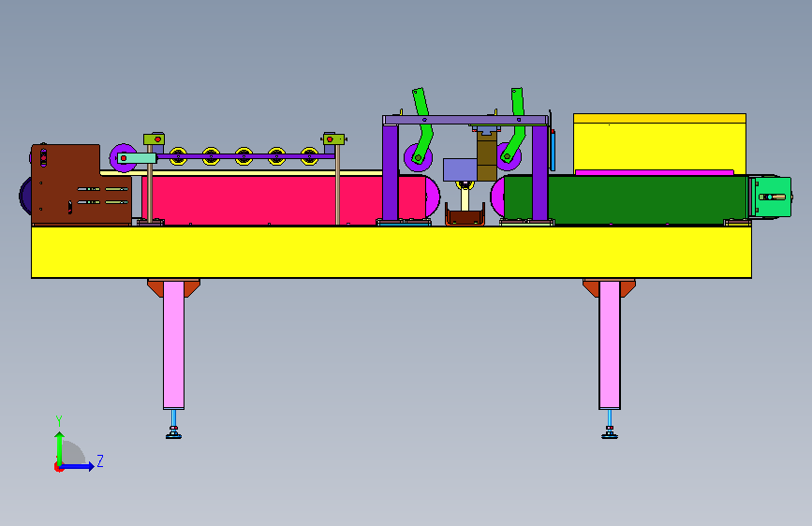Select the left pink support leg

pyautogui.click(x=173, y=344)
